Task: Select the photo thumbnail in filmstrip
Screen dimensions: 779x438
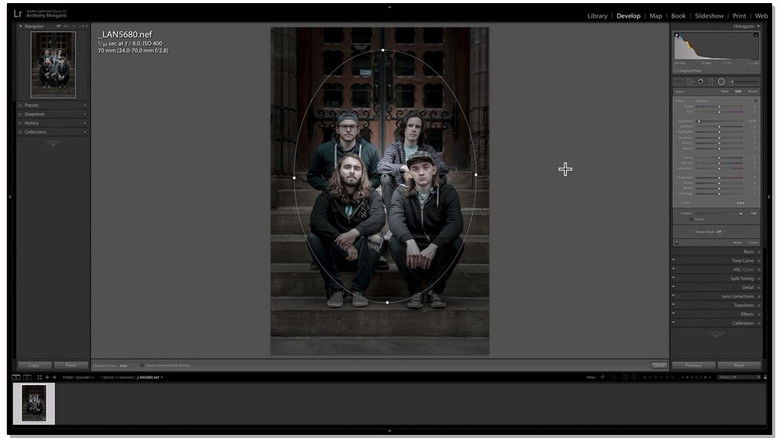Action: [34, 404]
